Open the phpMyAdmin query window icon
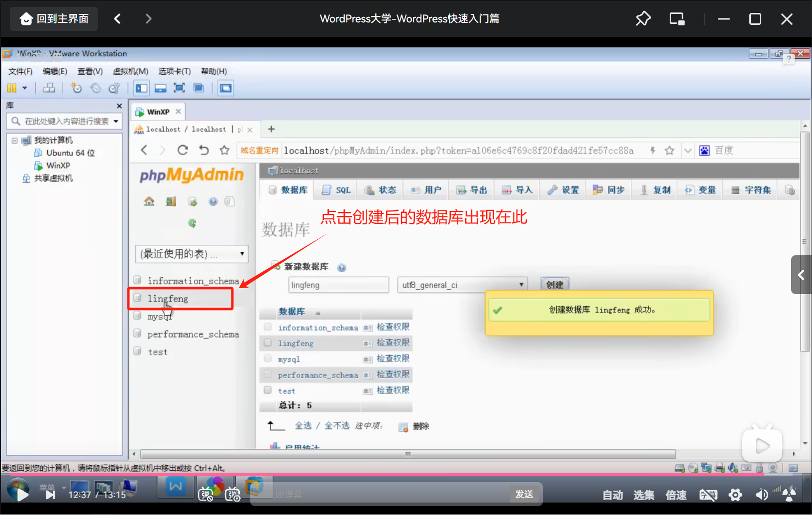Viewport: 812px width, 515px height. [193, 202]
